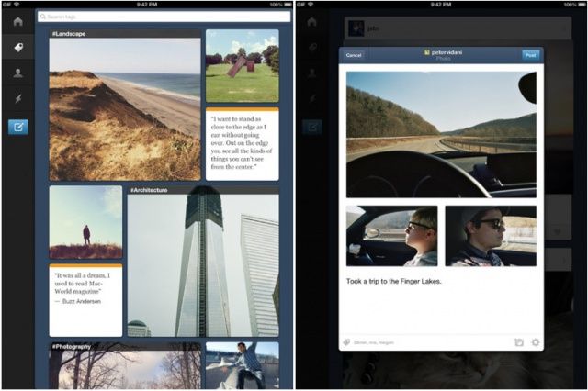Select the large road trip windshield photo
588x391 pixels.
tap(441, 134)
